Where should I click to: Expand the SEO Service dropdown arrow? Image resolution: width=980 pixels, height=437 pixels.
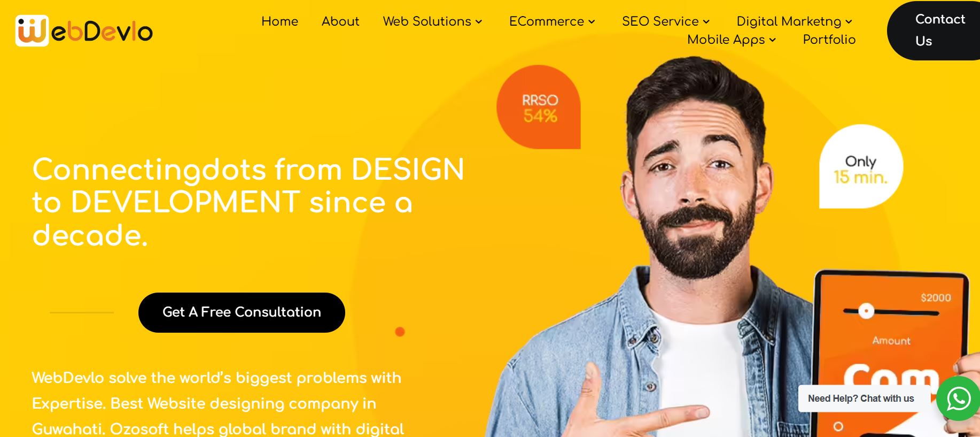(706, 22)
